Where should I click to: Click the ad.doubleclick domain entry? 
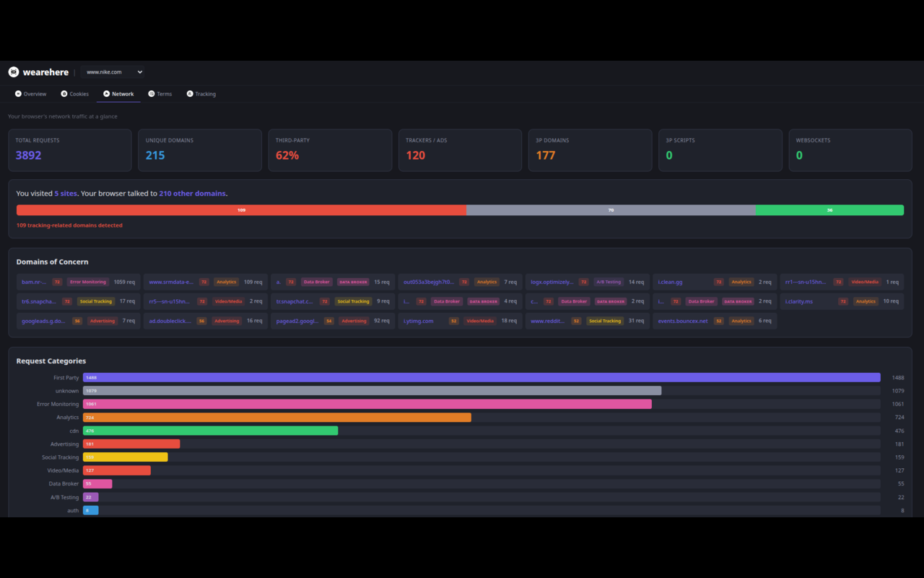coord(170,321)
